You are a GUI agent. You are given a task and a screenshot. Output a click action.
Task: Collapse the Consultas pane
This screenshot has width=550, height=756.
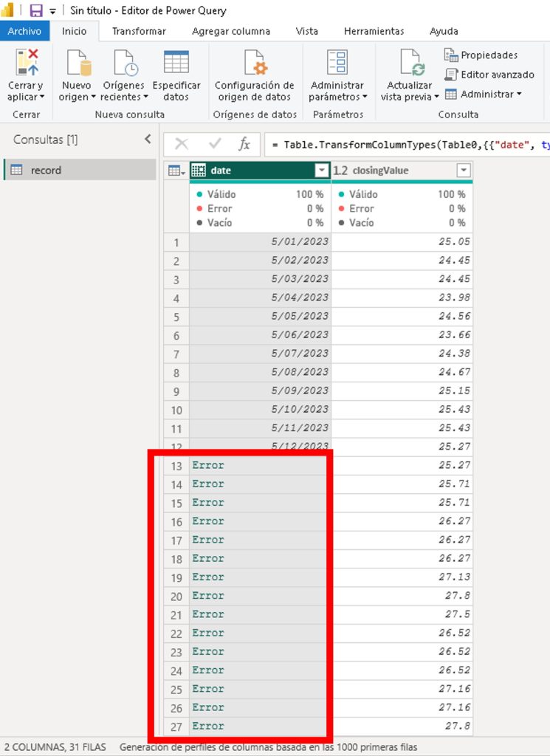pyautogui.click(x=148, y=139)
